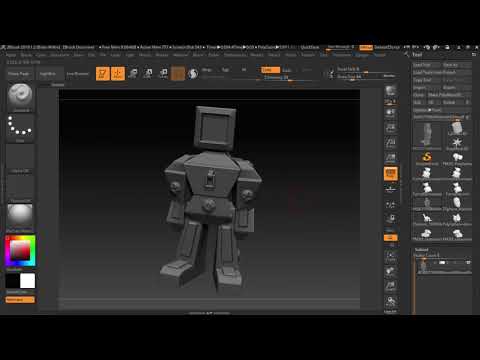Toggle the Rgb button

coord(225,70)
